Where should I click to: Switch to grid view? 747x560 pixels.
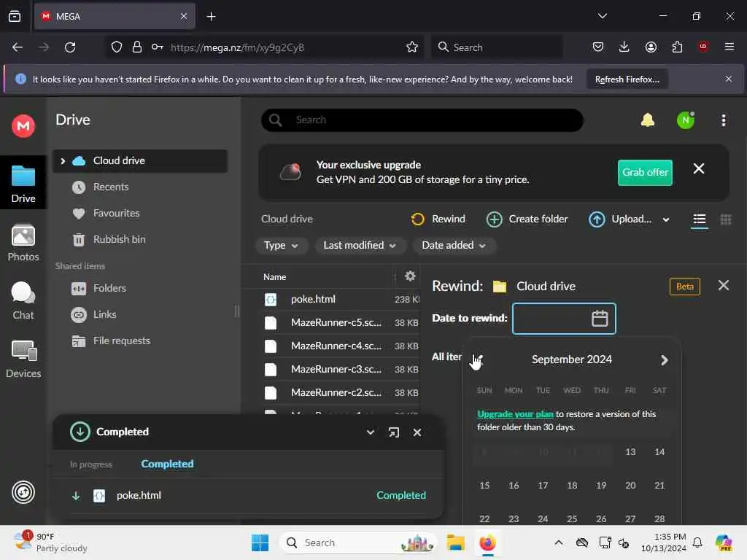pos(726,219)
